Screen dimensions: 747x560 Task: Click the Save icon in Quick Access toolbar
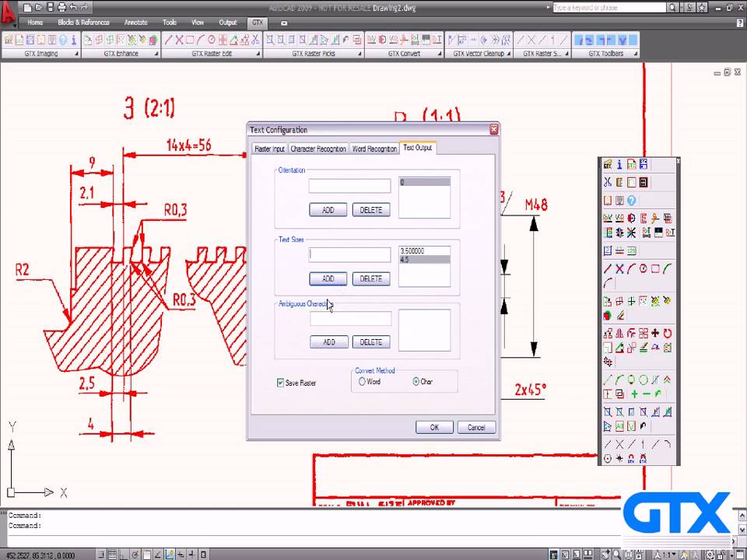pyautogui.click(x=50, y=7)
